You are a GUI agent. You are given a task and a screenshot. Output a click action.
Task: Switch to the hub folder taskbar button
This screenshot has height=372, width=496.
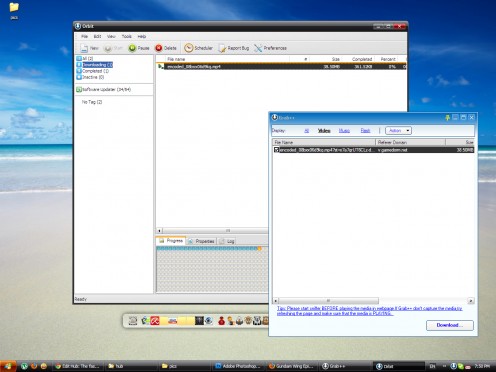point(131,366)
